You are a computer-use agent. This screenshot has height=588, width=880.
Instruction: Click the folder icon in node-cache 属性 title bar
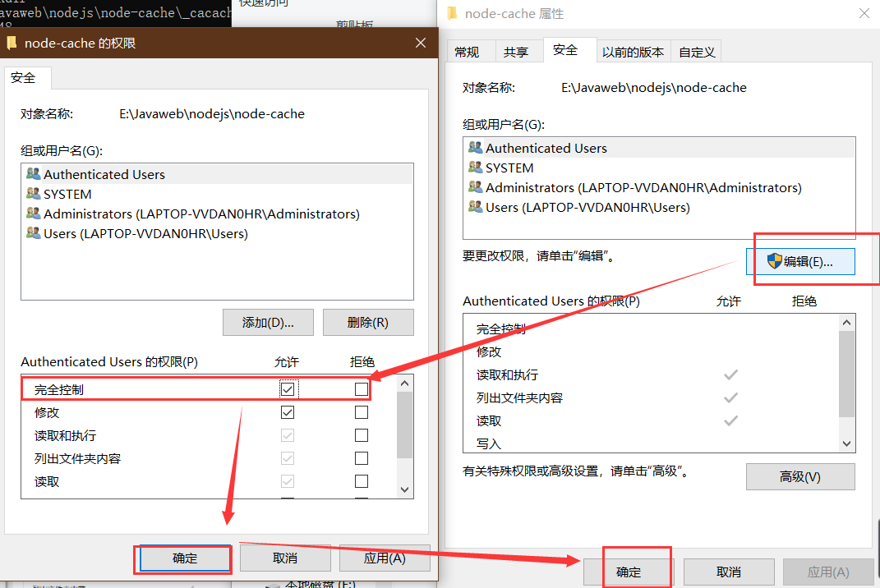coord(451,13)
